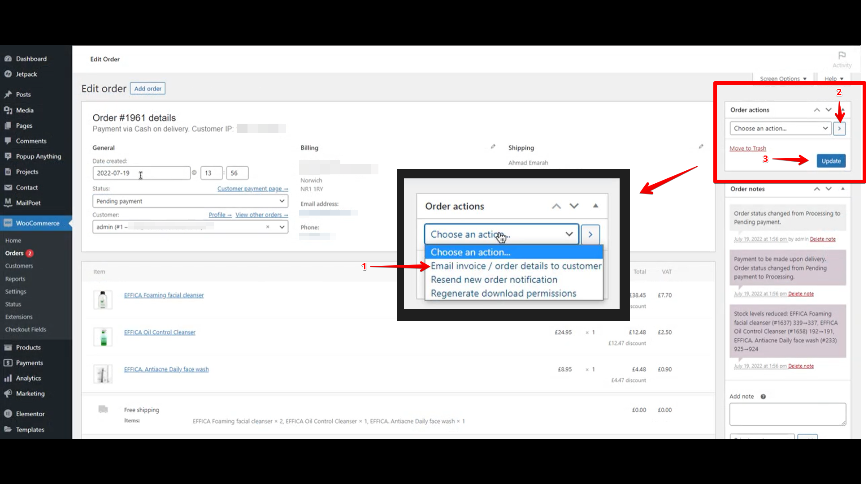The width and height of the screenshot is (868, 484).
Task: Collapse the Order notes panel toggle arrow
Action: [843, 189]
